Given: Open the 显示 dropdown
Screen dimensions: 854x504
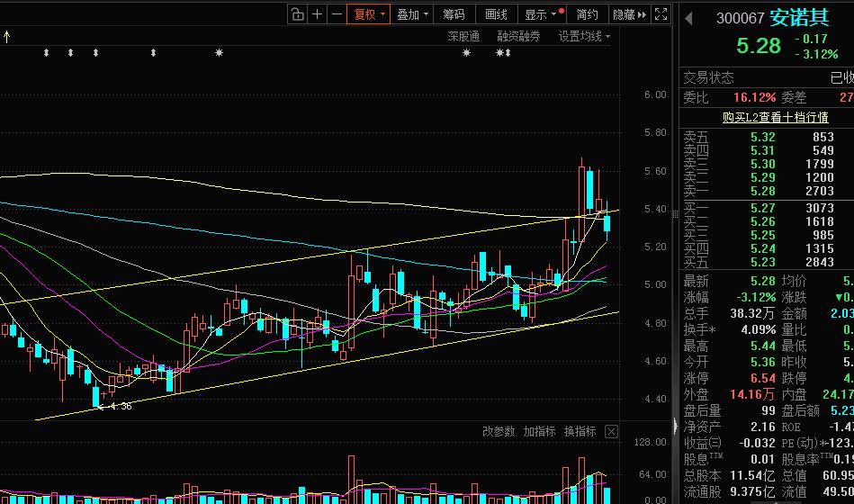Looking at the screenshot, I should click(542, 14).
